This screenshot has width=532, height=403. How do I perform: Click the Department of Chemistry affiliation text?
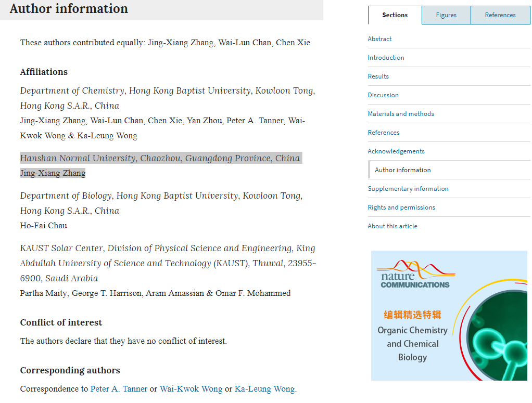[x=168, y=98]
